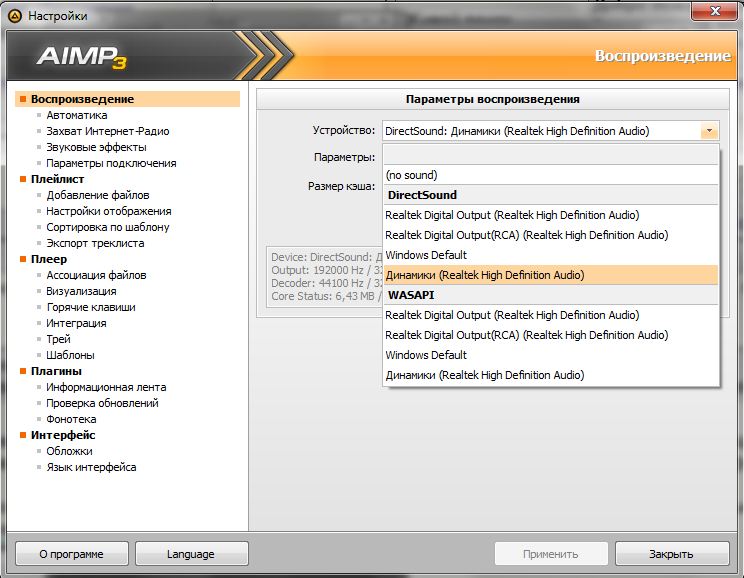The width and height of the screenshot is (744, 578).
Task: Click the Device: DirectSound status line
Action: [326, 257]
